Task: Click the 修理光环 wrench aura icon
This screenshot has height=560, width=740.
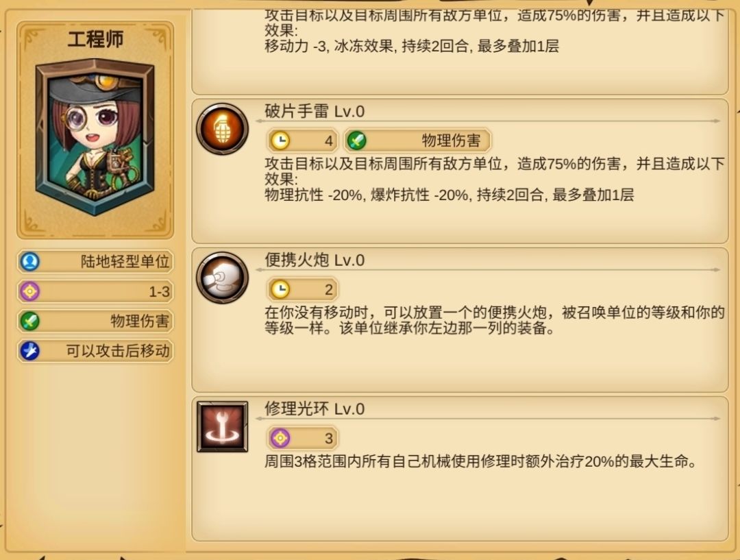Action: [222, 426]
